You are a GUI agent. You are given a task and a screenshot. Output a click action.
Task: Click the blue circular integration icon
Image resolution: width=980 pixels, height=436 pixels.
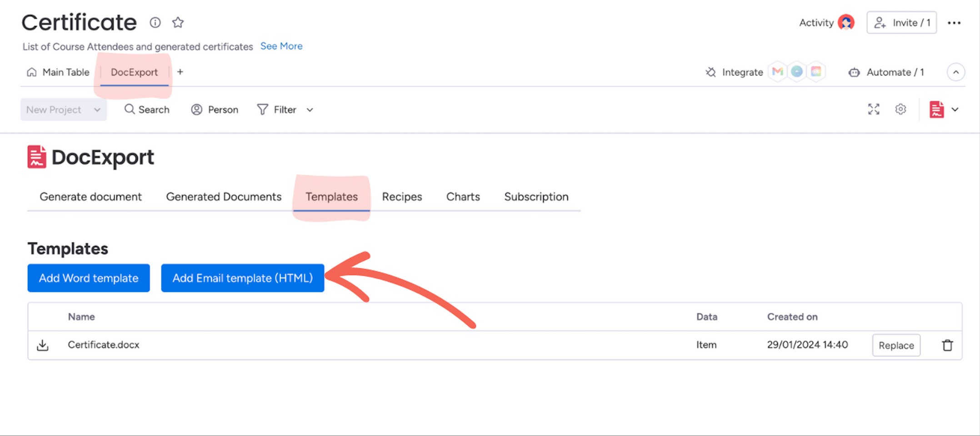coord(797,72)
